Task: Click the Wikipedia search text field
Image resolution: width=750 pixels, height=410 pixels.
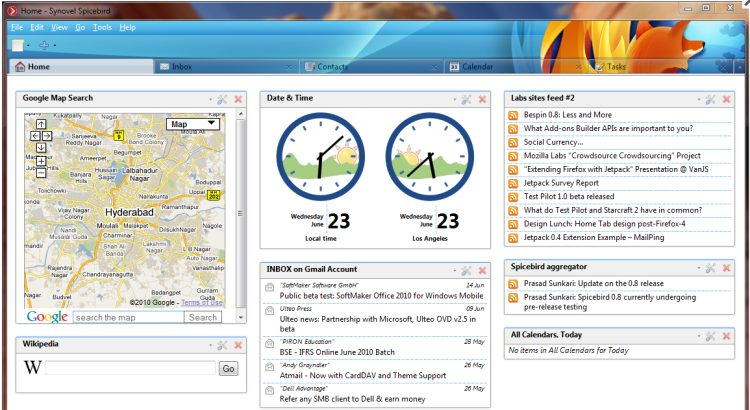Action: click(x=131, y=368)
